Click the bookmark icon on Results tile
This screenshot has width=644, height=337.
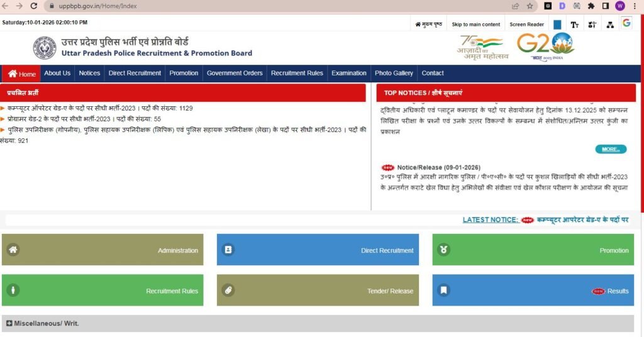coord(443,290)
